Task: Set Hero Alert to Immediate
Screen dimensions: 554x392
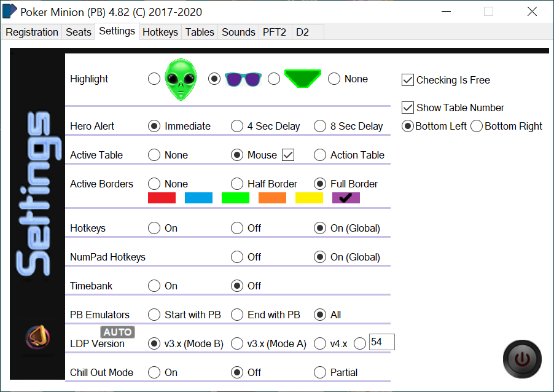Action: click(x=154, y=126)
